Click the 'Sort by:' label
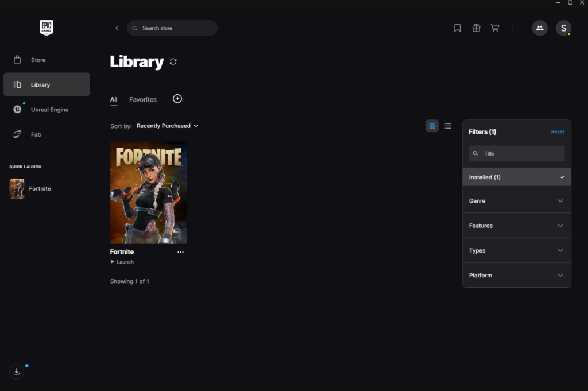This screenshot has width=588, height=391. pos(121,126)
